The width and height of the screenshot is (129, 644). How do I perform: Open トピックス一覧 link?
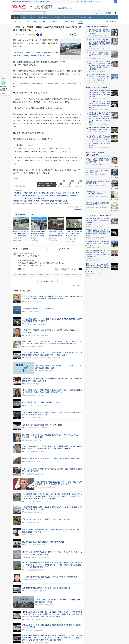(111, 22)
